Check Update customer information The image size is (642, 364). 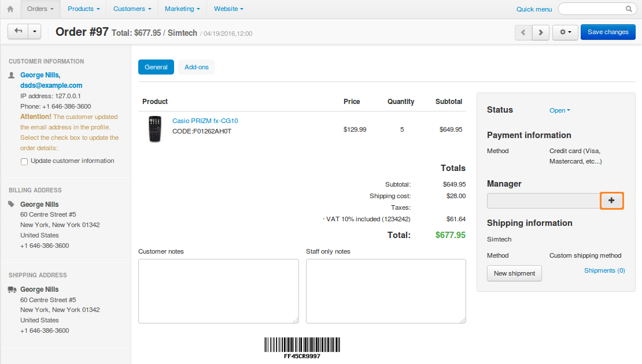coord(24,162)
